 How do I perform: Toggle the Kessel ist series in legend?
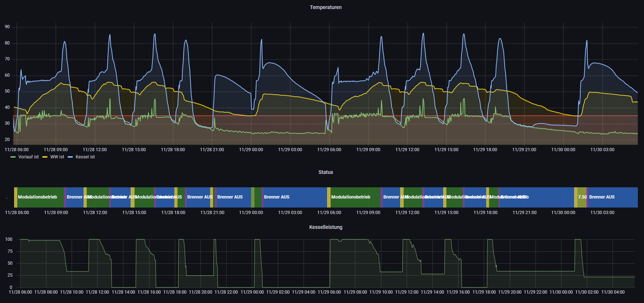pyautogui.click(x=85, y=157)
